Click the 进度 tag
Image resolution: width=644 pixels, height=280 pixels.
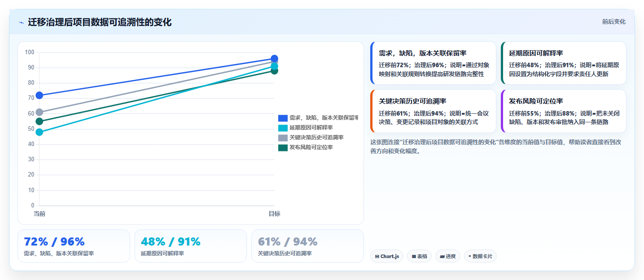click(x=448, y=256)
